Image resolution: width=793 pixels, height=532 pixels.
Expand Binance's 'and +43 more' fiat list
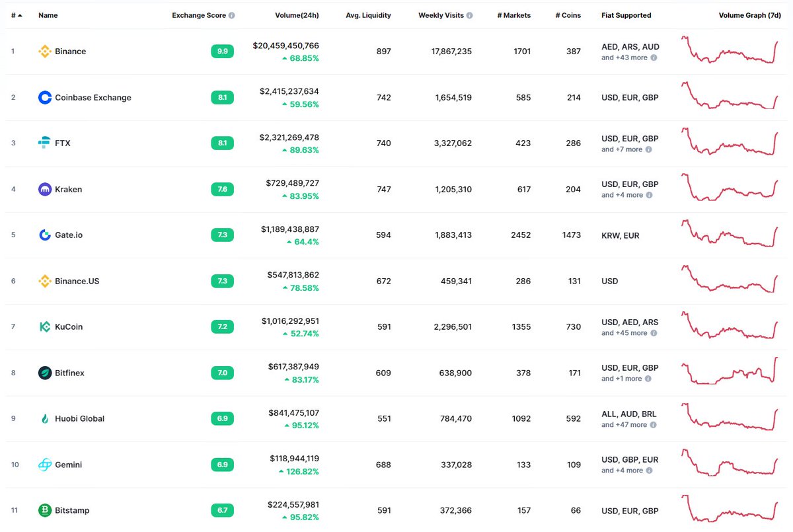pyautogui.click(x=624, y=58)
